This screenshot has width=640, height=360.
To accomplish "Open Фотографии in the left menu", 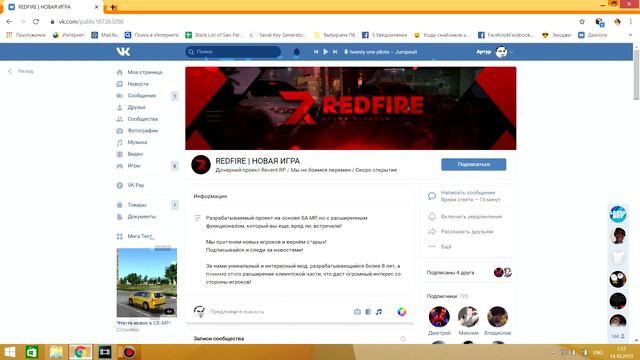I will (x=142, y=131).
